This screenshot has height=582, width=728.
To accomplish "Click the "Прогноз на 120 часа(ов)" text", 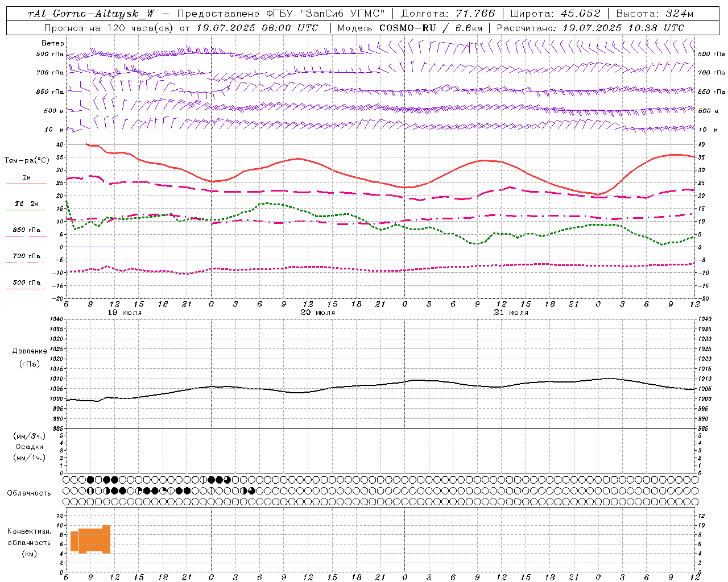I will [109, 28].
